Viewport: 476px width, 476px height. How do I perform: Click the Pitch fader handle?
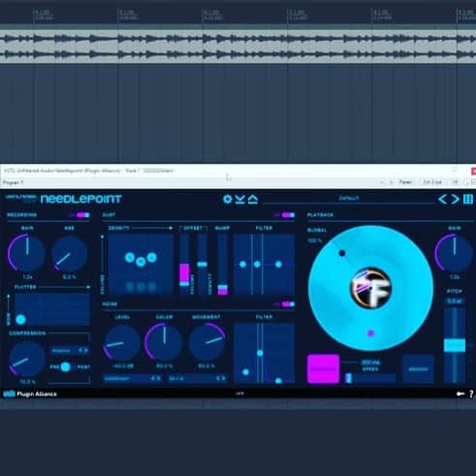(x=455, y=345)
